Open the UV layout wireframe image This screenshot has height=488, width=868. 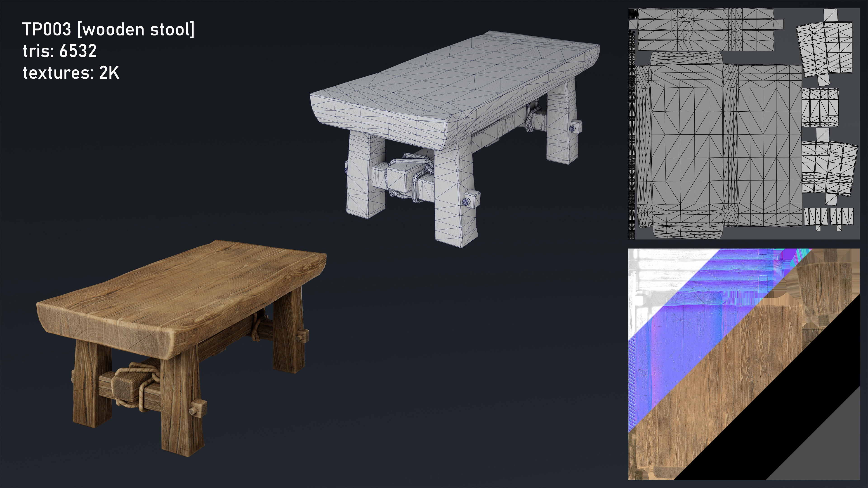pyautogui.click(x=744, y=124)
